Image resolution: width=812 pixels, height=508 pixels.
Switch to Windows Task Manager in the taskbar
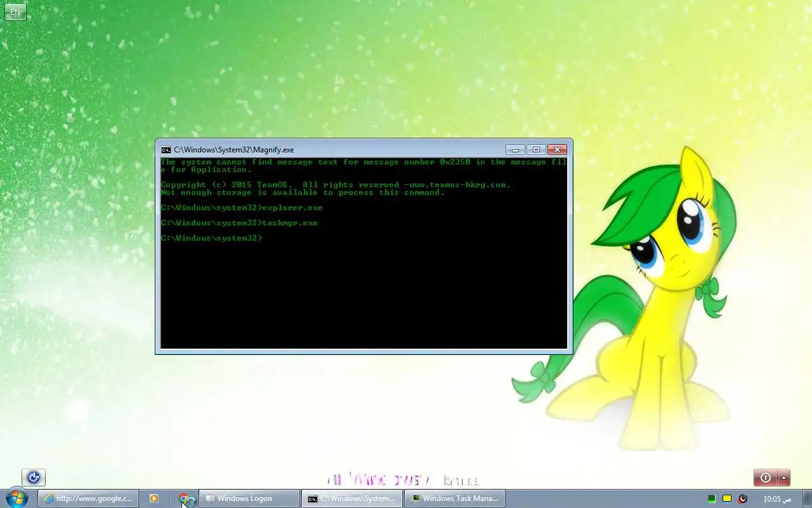(455, 498)
